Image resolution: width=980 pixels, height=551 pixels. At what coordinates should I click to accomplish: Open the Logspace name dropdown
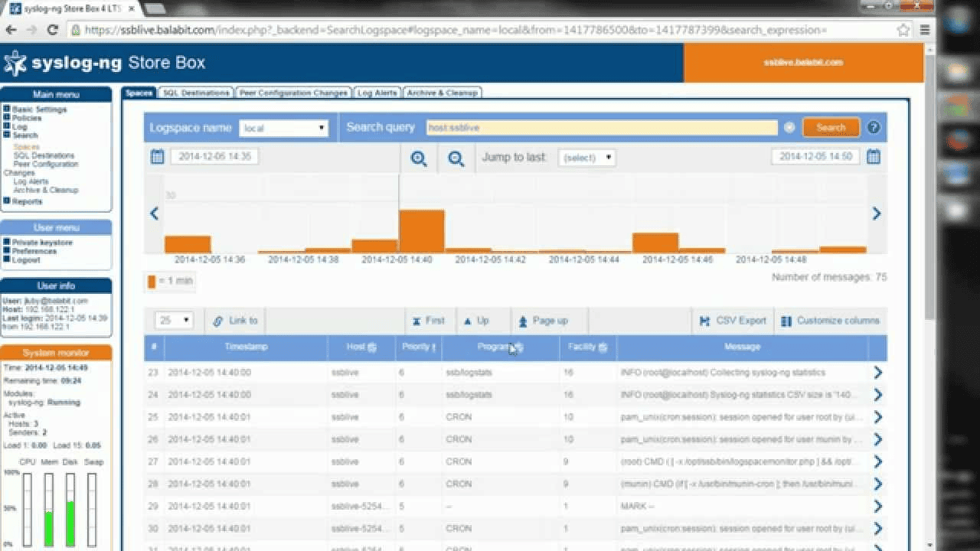click(284, 128)
